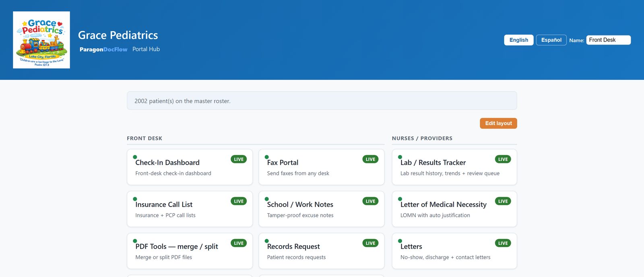Click 'Send faxes from any desk' text
The height and width of the screenshot is (277, 644).
pos(298,173)
